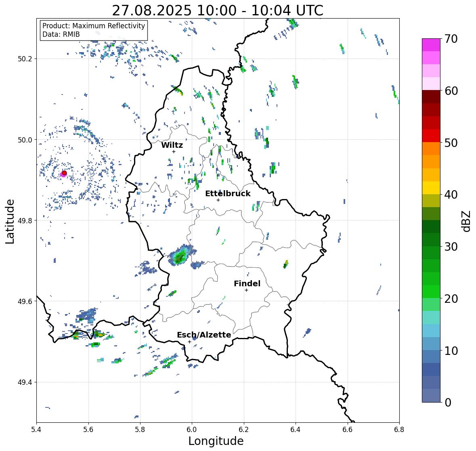This screenshot has height=451, width=476.
Task: Click the cross marker beneath Esch/Alzette
Action: pos(189,342)
